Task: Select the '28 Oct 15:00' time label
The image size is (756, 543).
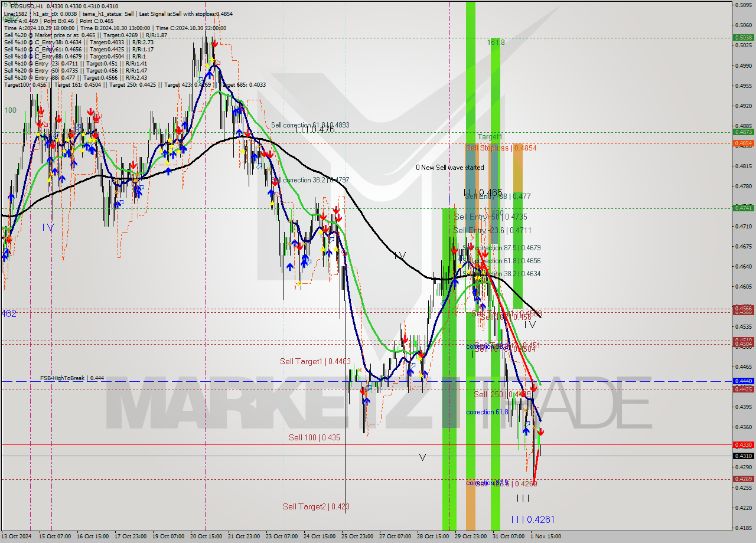Action: (432, 537)
